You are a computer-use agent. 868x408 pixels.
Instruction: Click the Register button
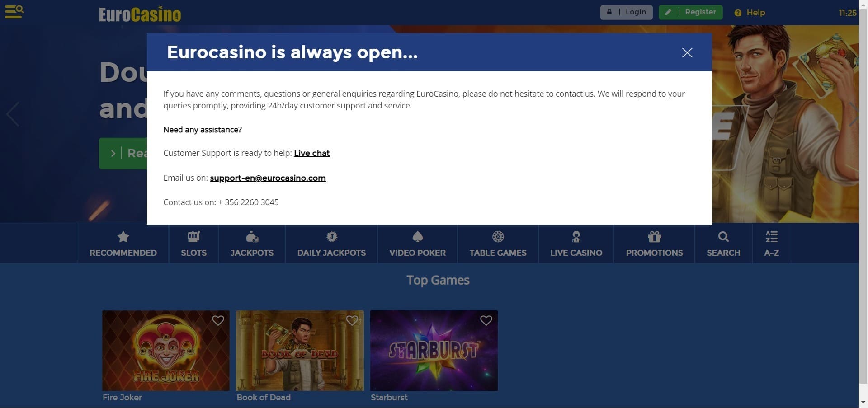tap(690, 12)
